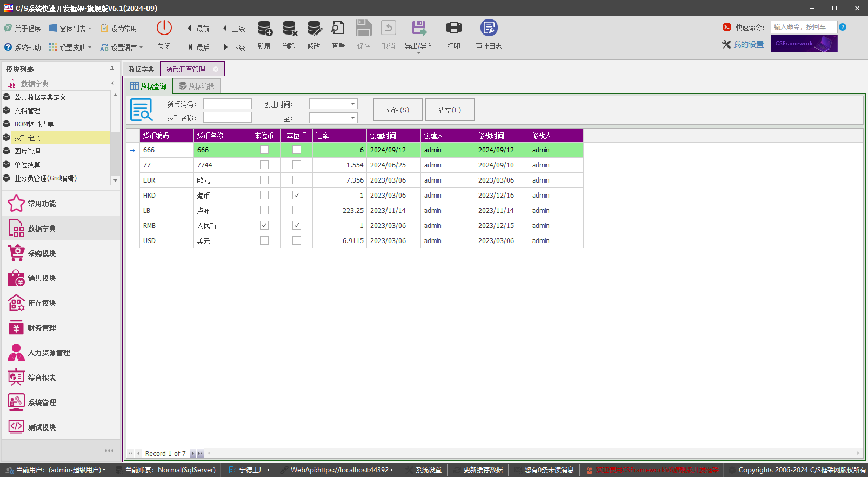Expand the 设置皮肤 dropdown

tap(90, 48)
